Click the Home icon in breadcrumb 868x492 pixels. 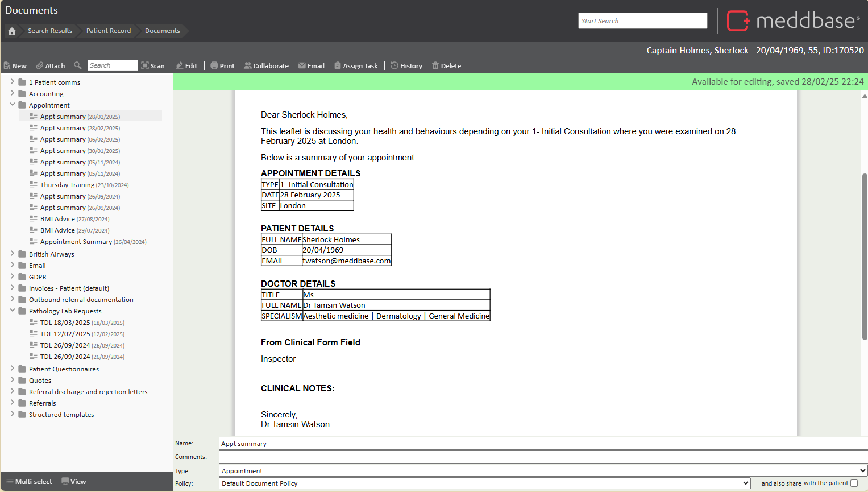(12, 31)
